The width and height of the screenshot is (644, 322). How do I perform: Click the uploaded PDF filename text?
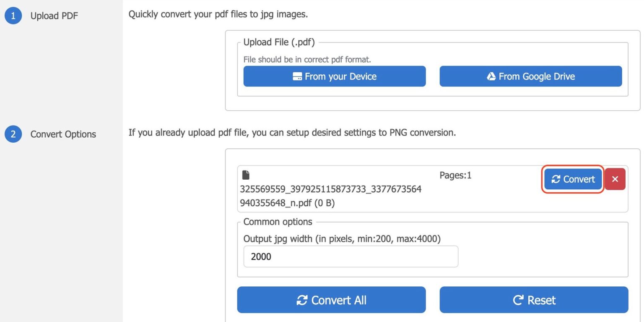click(330, 196)
